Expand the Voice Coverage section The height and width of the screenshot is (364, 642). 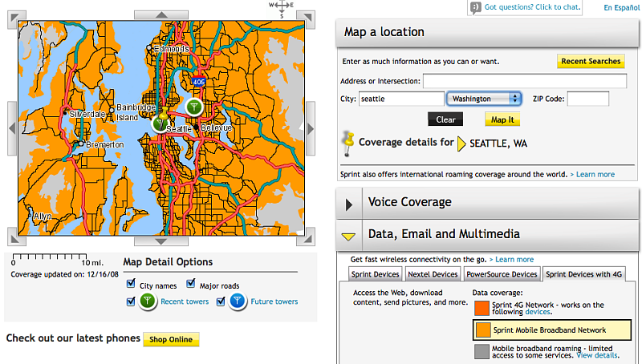(349, 204)
